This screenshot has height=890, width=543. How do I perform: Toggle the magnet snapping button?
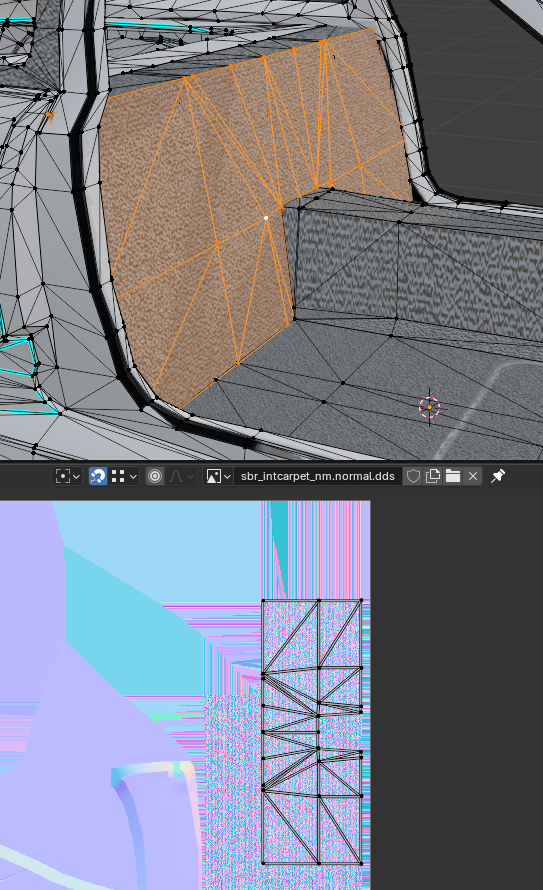pyautogui.click(x=98, y=476)
